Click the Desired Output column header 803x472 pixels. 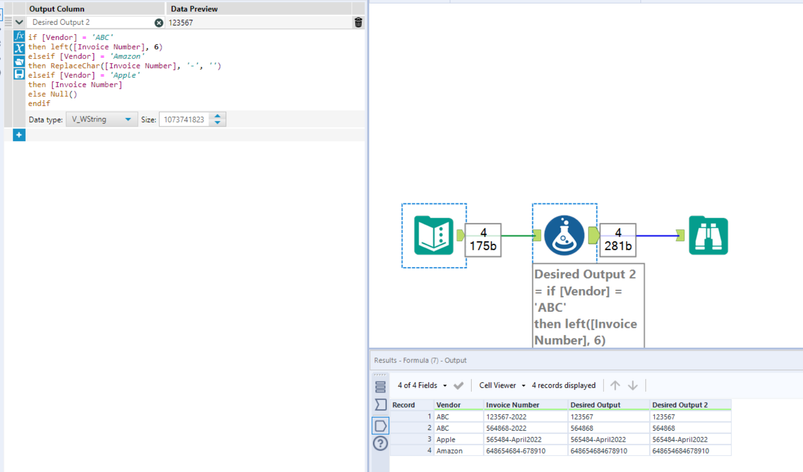point(609,405)
